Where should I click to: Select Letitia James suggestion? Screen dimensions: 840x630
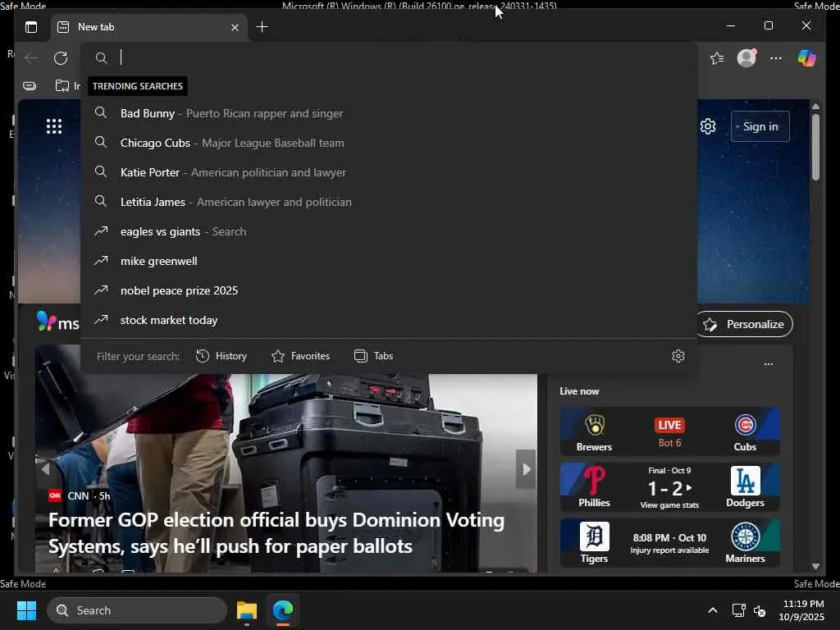[x=389, y=202]
